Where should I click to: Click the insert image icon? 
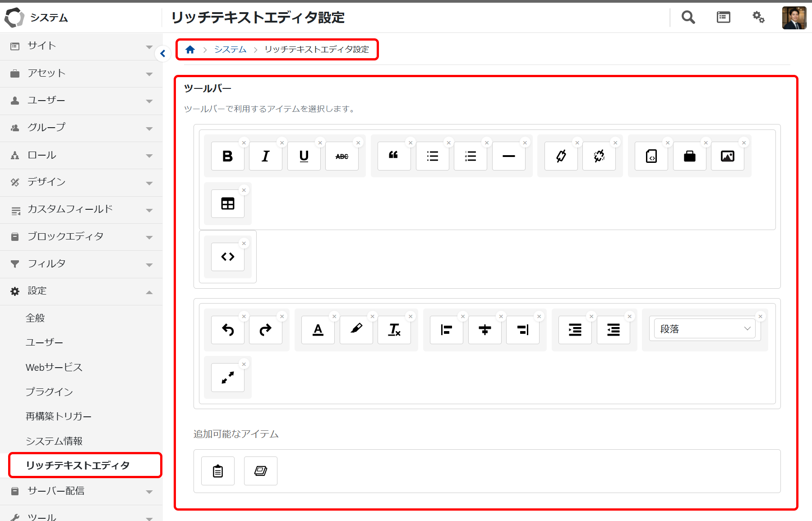(727, 156)
